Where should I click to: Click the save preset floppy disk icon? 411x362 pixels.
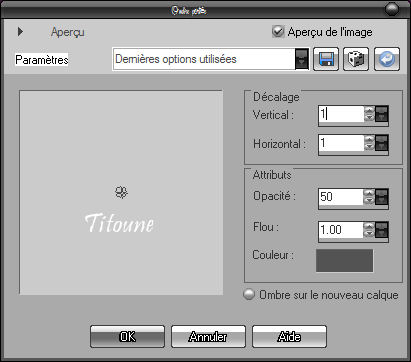click(326, 59)
